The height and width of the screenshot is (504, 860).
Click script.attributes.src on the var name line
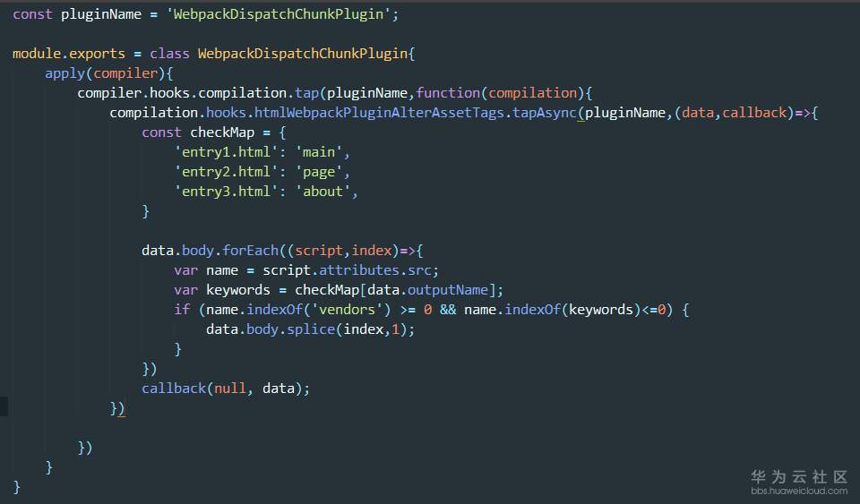(348, 270)
